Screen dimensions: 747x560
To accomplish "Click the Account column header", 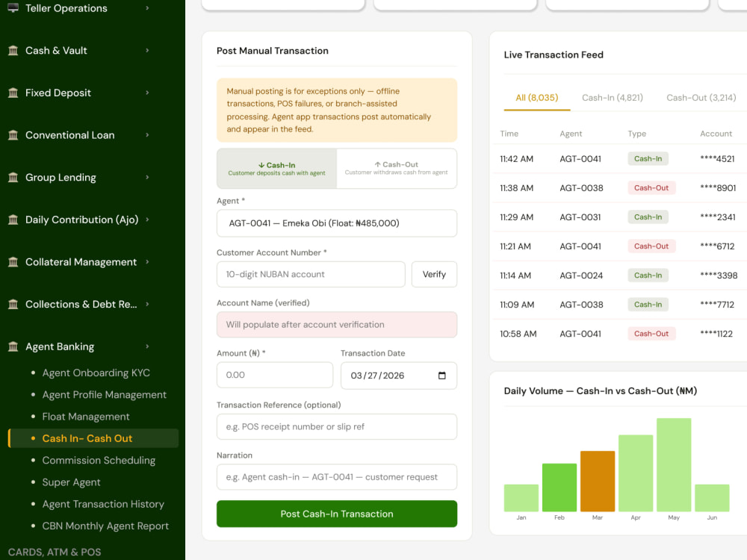I will click(x=716, y=134).
